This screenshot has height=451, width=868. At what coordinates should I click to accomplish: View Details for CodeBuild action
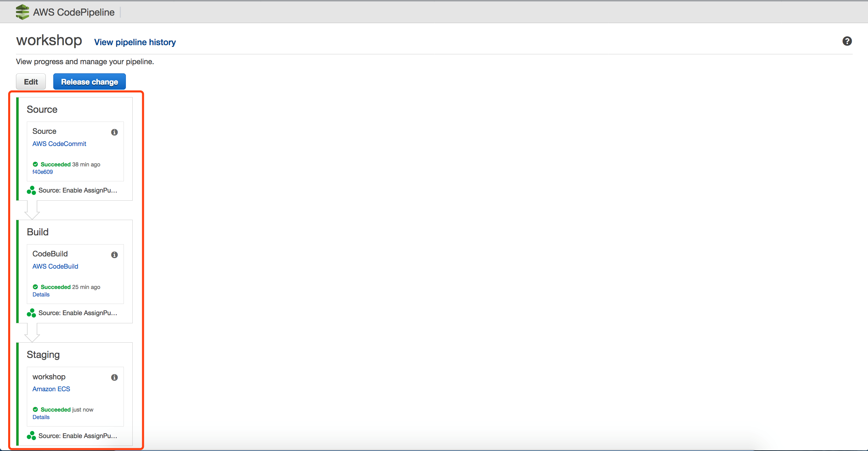coord(41,294)
